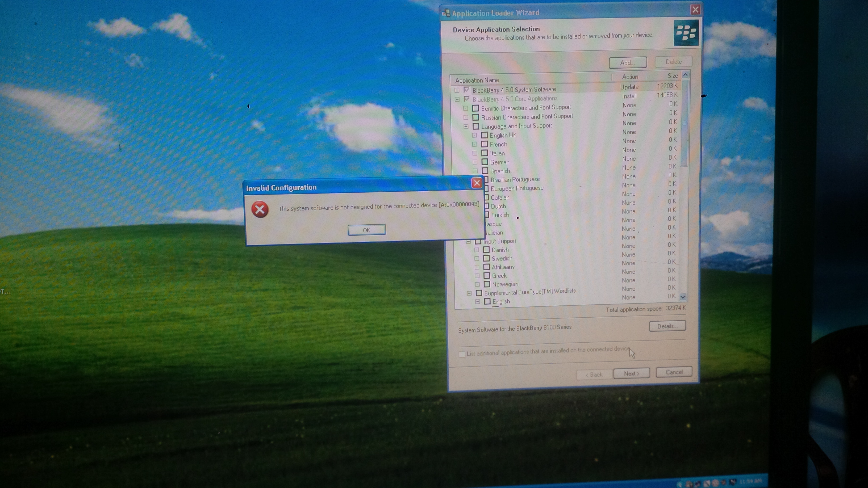Click the Install action for Core Applications
868x488 pixels.
click(x=629, y=96)
